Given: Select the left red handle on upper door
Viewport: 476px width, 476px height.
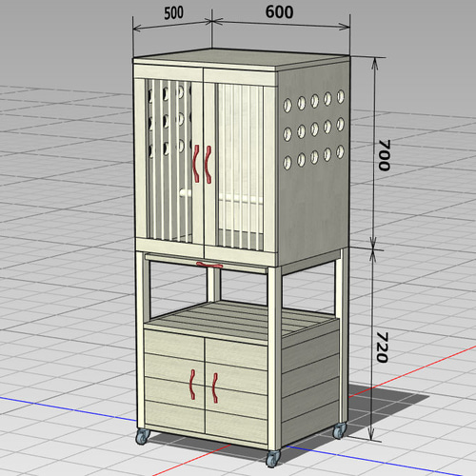Looking at the screenshot, I should tap(196, 164).
